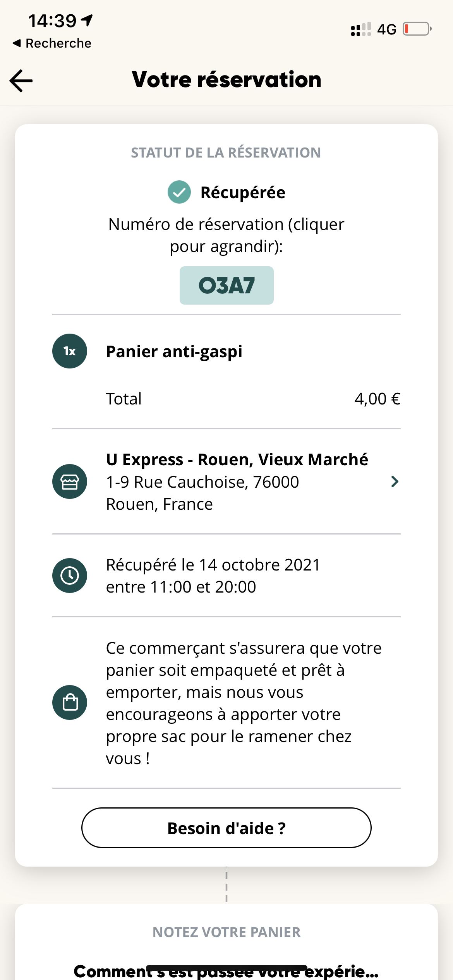The image size is (453, 980).
Task: Tap the Votre réservation page title
Action: [x=226, y=80]
